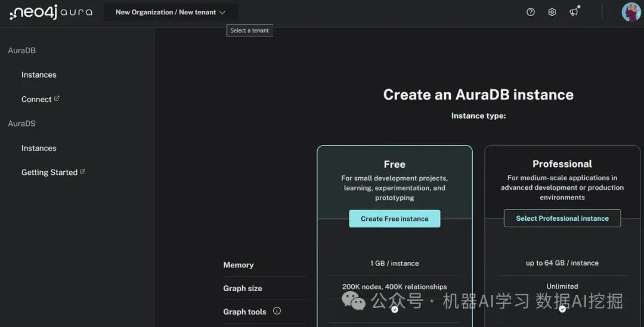Click the Select Professional instance button
644x327 pixels.
click(562, 218)
